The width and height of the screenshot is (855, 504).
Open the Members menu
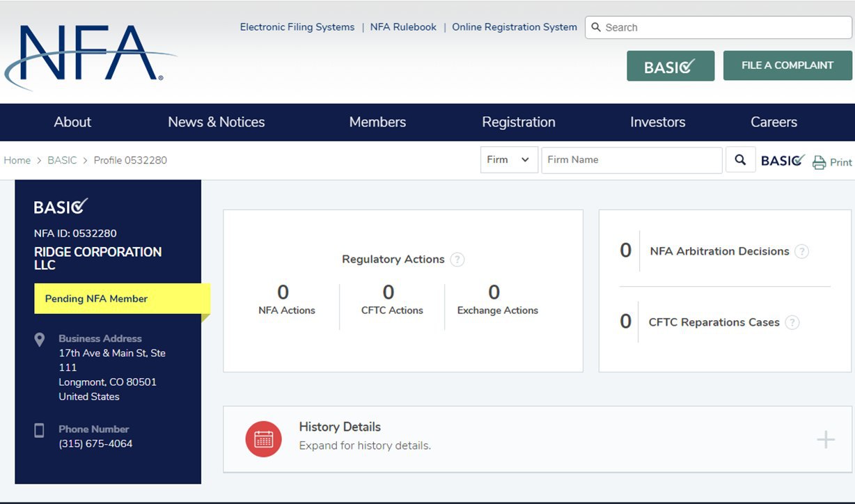coord(377,122)
